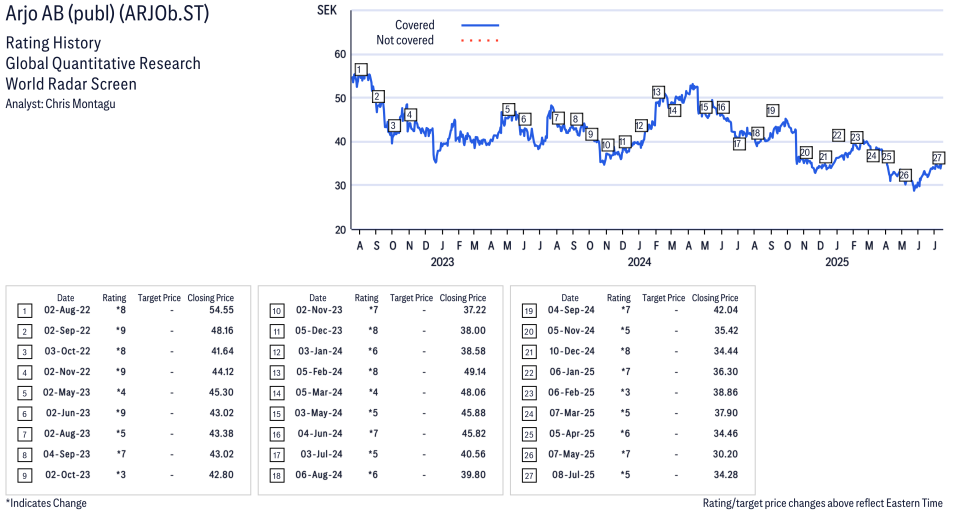The image size is (954, 510).
Task: Click the 38.86 closing price value
Action: tap(726, 393)
